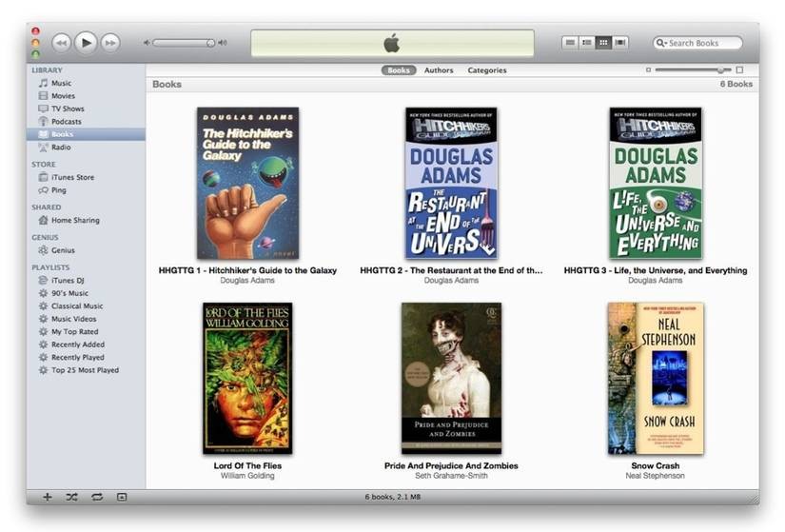
Task: Open the search magnifier dropdown
Action: 661,43
